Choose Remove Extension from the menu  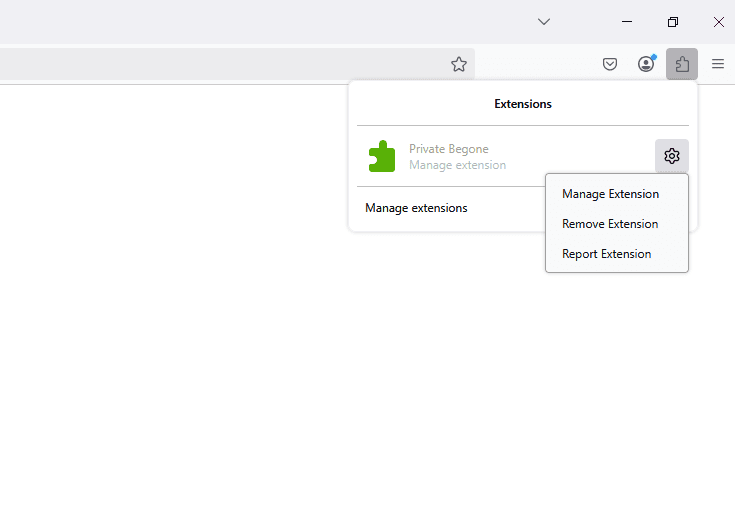point(610,224)
